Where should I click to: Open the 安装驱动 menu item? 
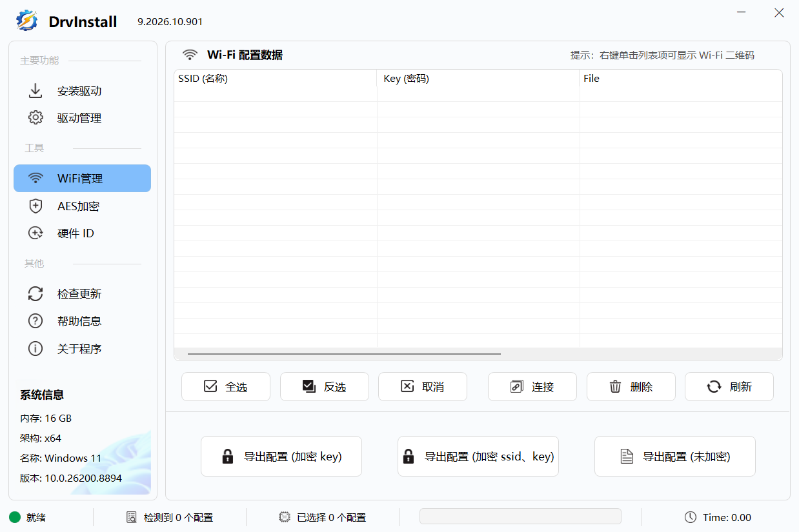pyautogui.click(x=82, y=91)
